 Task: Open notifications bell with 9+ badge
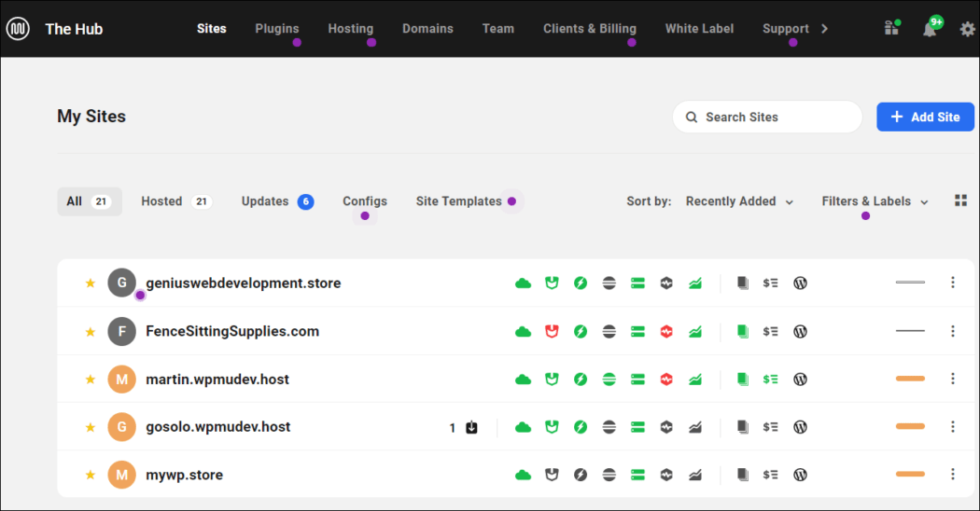coord(930,29)
